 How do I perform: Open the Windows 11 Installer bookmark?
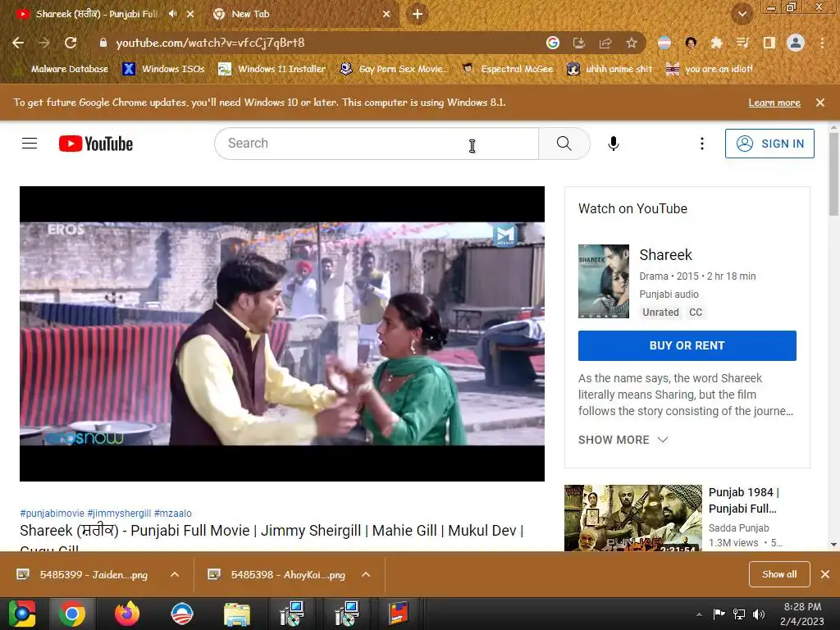pos(272,69)
